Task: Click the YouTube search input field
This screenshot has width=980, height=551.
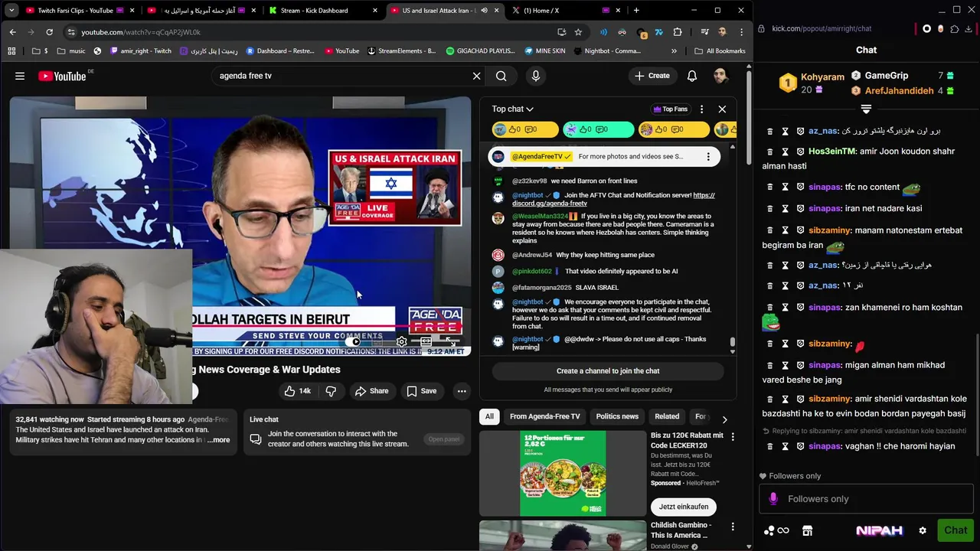Action: pyautogui.click(x=341, y=76)
